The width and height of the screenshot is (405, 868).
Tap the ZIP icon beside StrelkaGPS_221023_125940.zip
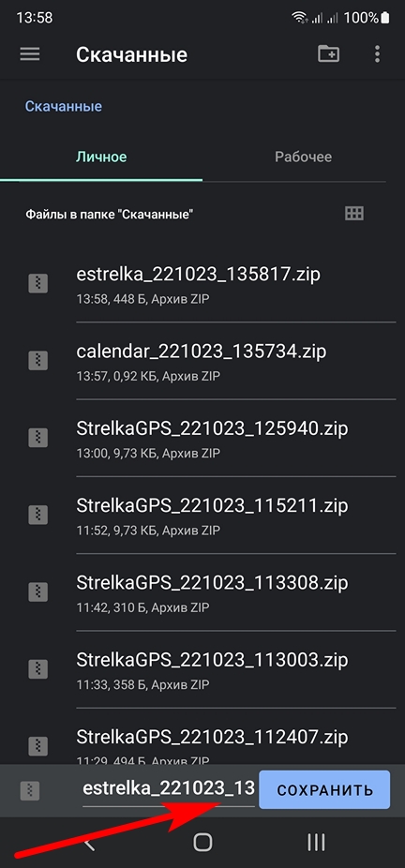38,438
